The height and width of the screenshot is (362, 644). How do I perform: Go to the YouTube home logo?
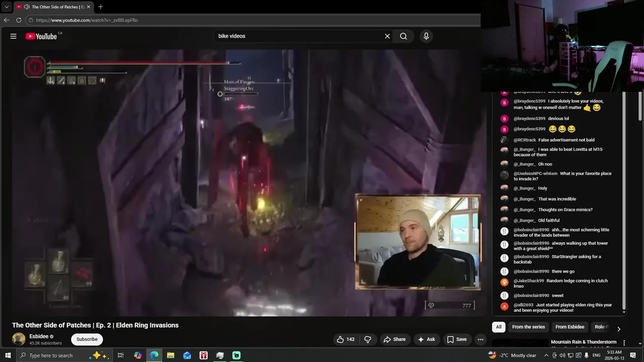(x=42, y=36)
